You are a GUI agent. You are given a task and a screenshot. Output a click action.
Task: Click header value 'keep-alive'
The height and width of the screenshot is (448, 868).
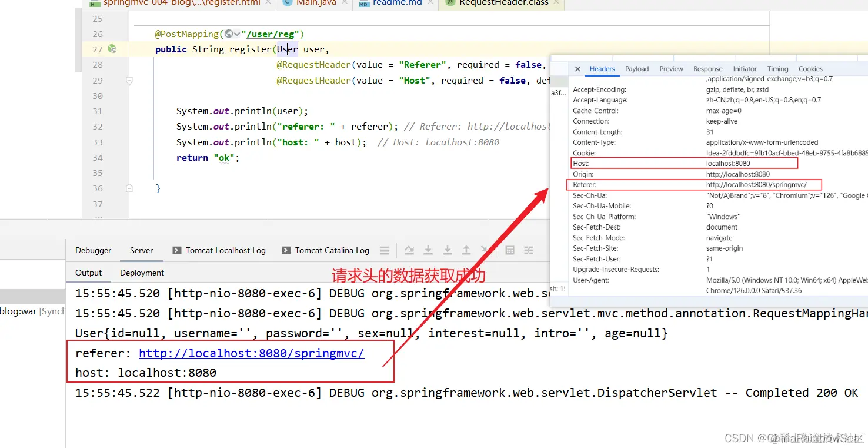tap(722, 121)
